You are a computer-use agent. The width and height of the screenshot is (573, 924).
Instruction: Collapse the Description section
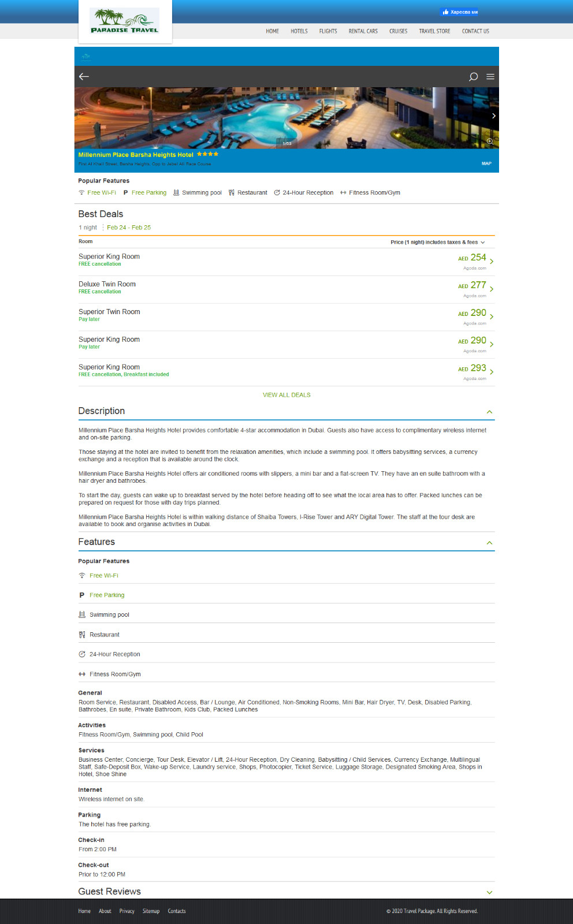pyautogui.click(x=489, y=412)
